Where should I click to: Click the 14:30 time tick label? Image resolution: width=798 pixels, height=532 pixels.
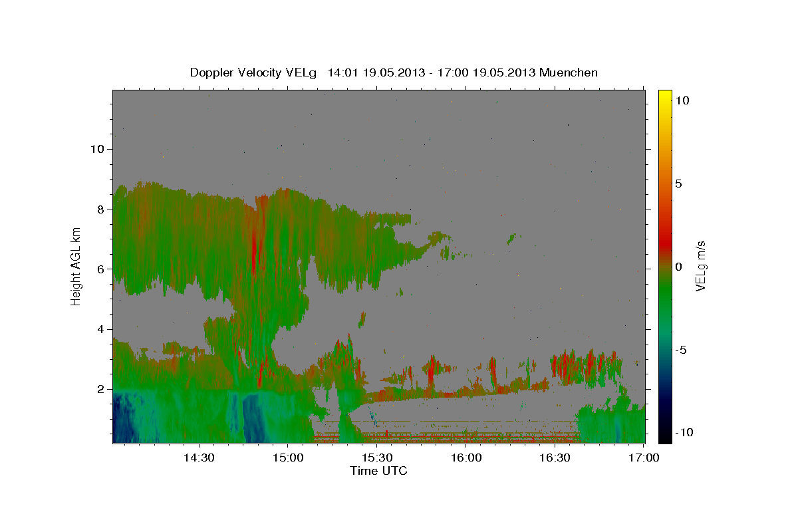[x=198, y=458]
